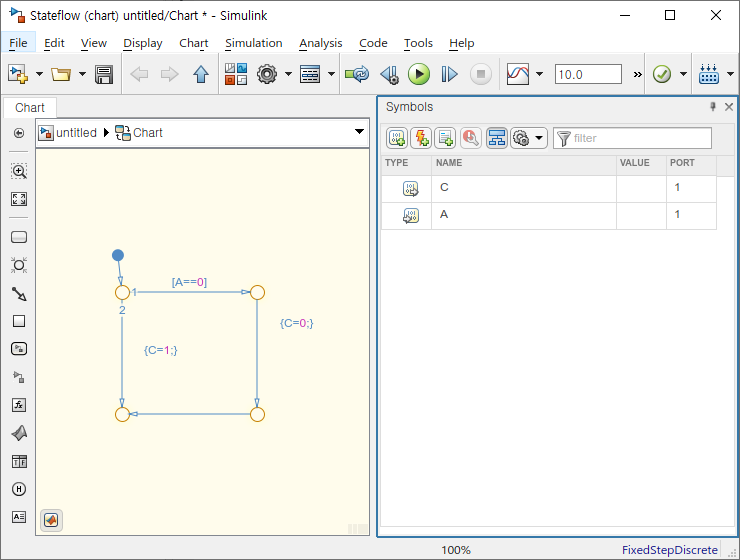Click the Stop simulation button
Screen dimensions: 740x560
(480, 74)
